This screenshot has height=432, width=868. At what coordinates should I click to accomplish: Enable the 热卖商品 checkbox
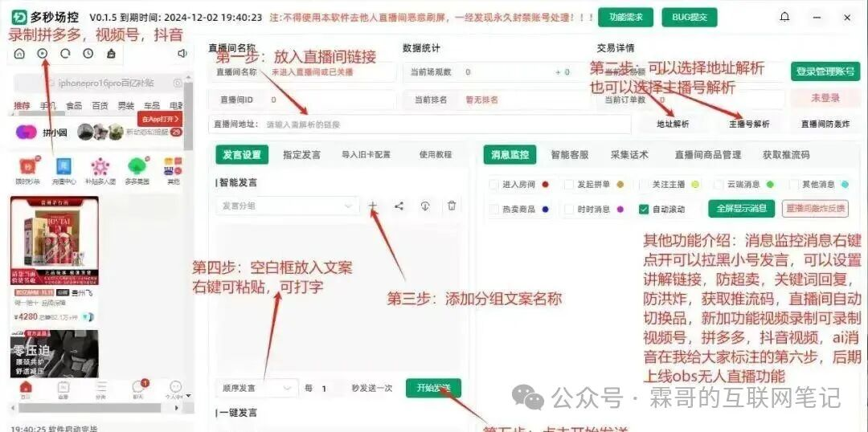click(493, 209)
